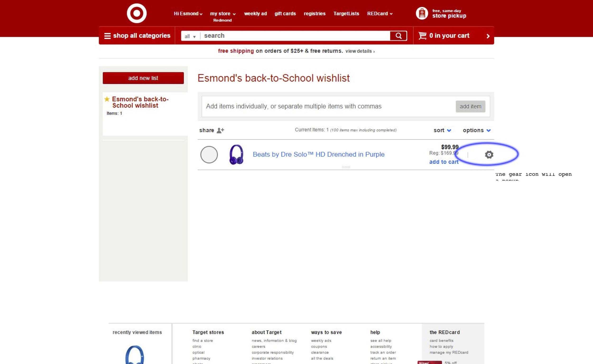Click the add item button
Image resolution: width=593 pixels, height=364 pixels.
point(470,106)
